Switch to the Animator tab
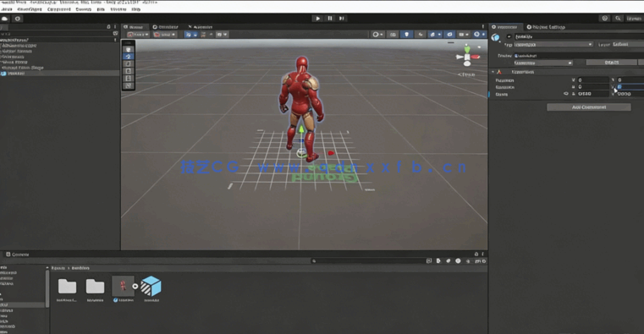The image size is (644, 334). [x=200, y=27]
